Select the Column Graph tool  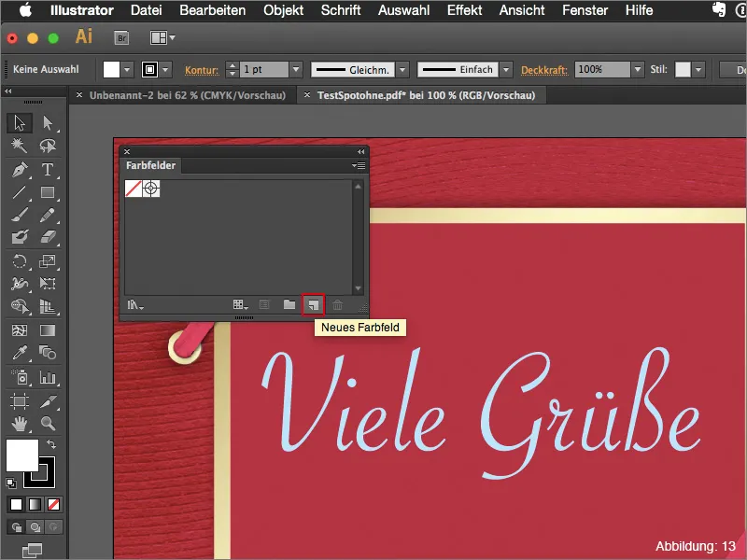click(48, 377)
